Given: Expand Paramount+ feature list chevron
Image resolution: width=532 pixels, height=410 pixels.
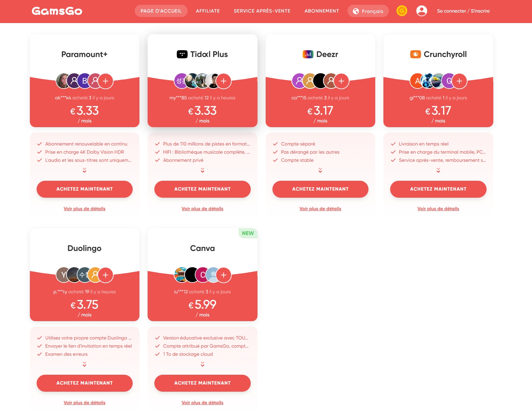Looking at the screenshot, I should (84, 170).
